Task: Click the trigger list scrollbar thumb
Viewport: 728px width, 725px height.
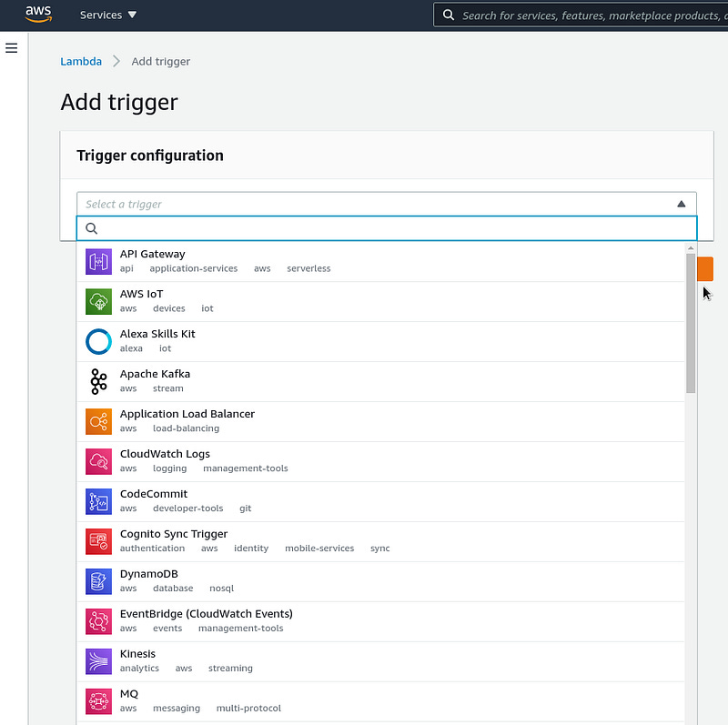Action: tap(691, 323)
